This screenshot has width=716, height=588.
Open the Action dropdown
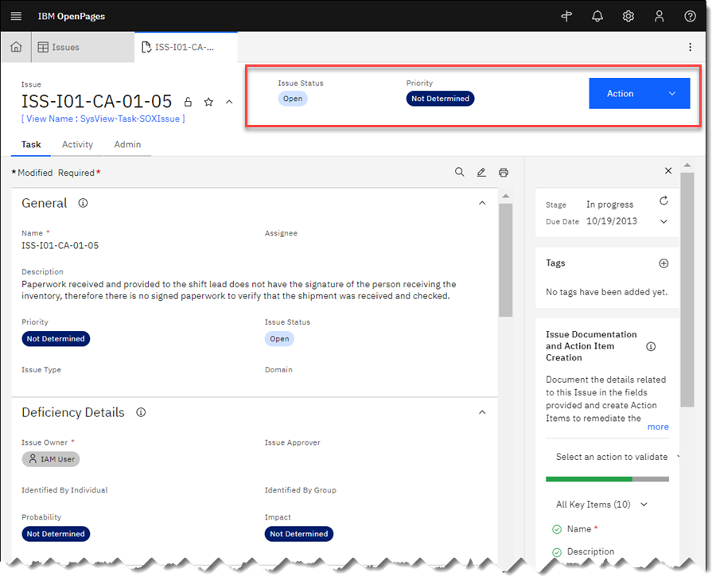(x=639, y=93)
